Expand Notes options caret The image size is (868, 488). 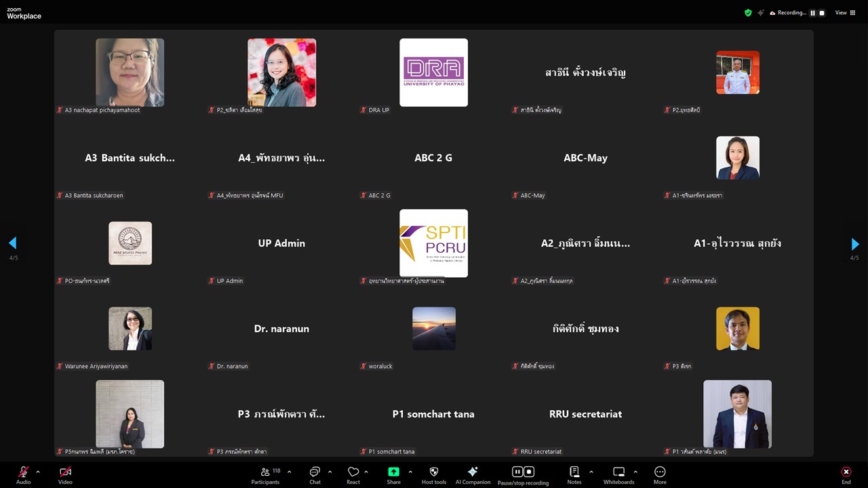(x=591, y=472)
